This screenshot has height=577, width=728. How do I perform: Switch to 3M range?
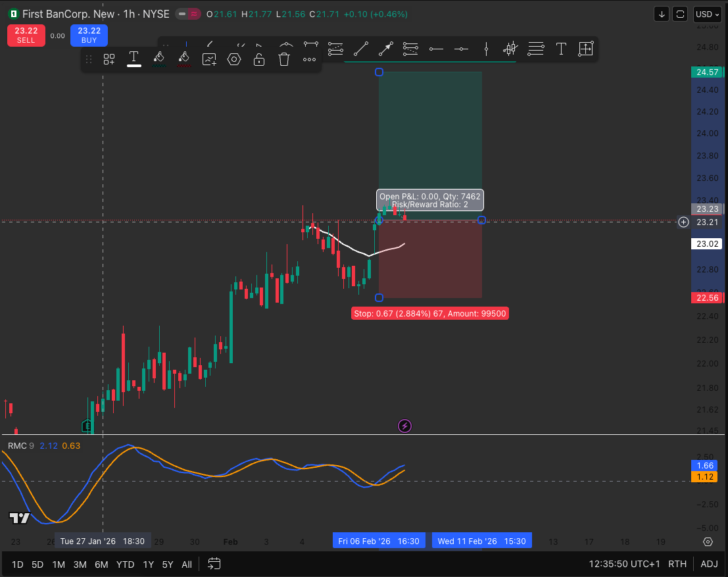[80, 564]
